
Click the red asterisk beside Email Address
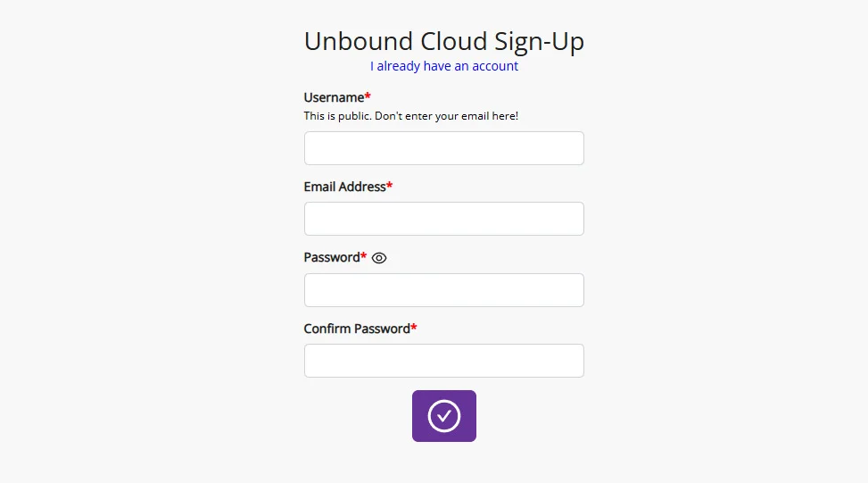pyautogui.click(x=390, y=186)
